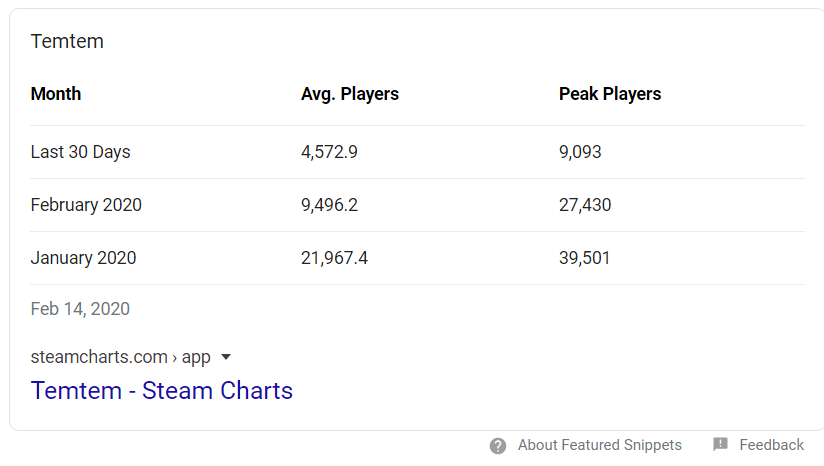Click the 21,967.4 average players value
Image resolution: width=824 pixels, height=466 pixels.
point(334,258)
